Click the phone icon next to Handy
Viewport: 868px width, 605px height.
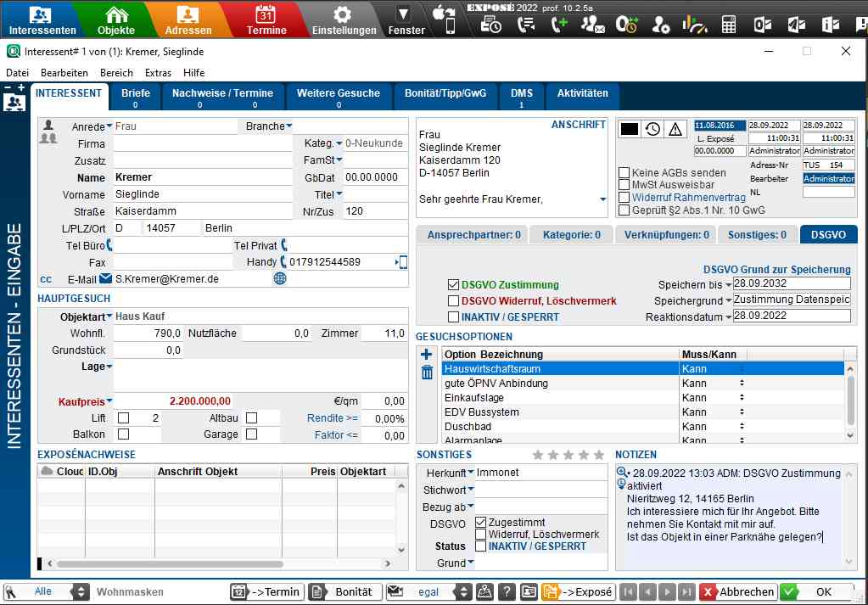283,262
